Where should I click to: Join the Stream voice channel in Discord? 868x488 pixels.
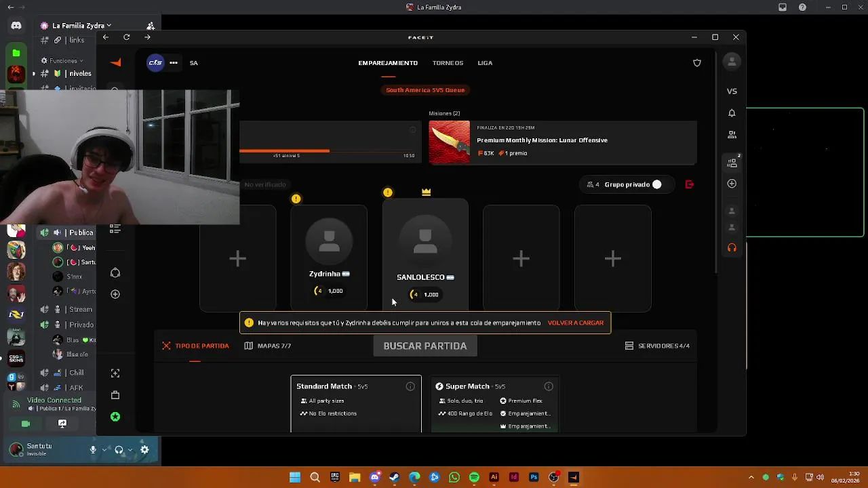pyautogui.click(x=67, y=310)
